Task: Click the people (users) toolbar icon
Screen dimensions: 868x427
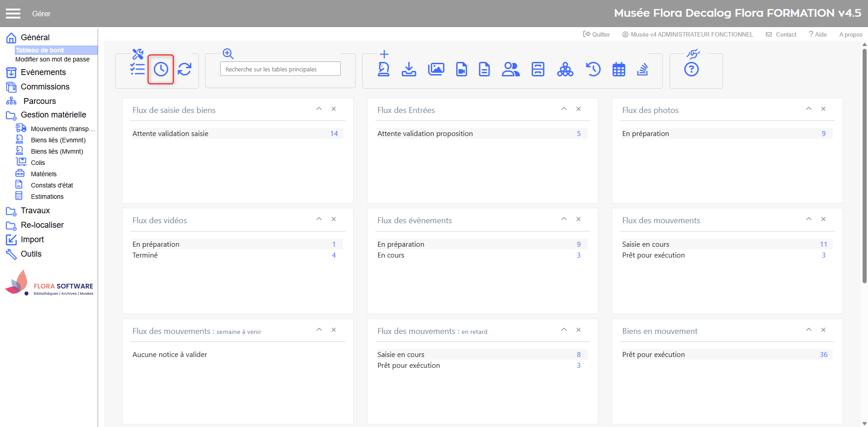Action: [x=510, y=69]
